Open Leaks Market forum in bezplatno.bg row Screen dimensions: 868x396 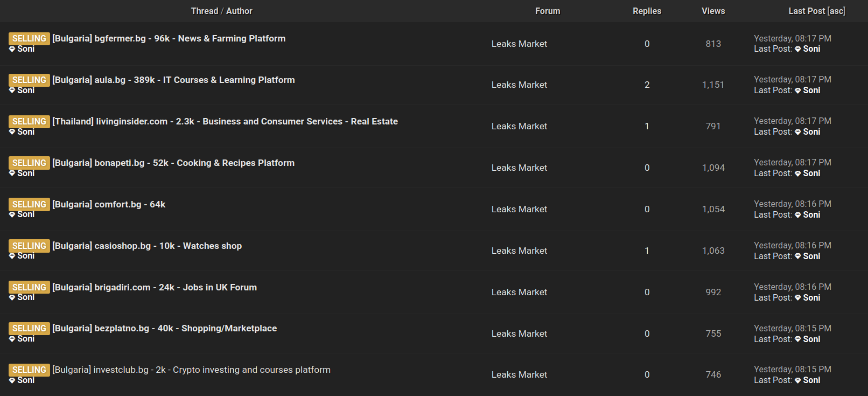click(x=519, y=334)
